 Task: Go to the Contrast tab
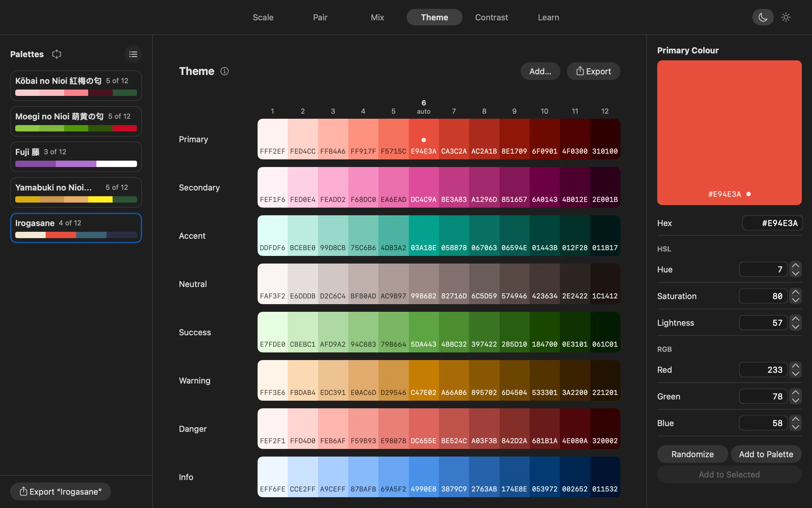pyautogui.click(x=491, y=17)
